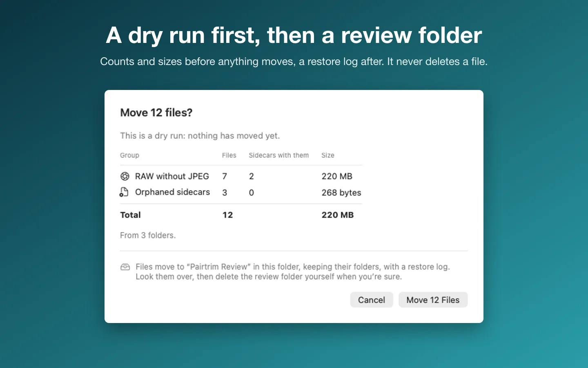The height and width of the screenshot is (368, 588).
Task: Click the bold total size "220 MB"
Action: pyautogui.click(x=338, y=215)
